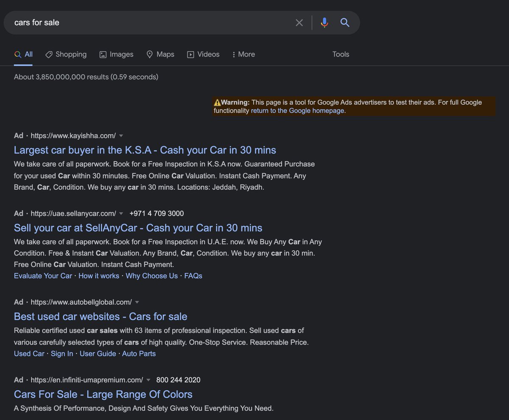Click the https://en.infiniti-umapremium.com/ URL
Image resolution: width=509 pixels, height=420 pixels.
87,380
